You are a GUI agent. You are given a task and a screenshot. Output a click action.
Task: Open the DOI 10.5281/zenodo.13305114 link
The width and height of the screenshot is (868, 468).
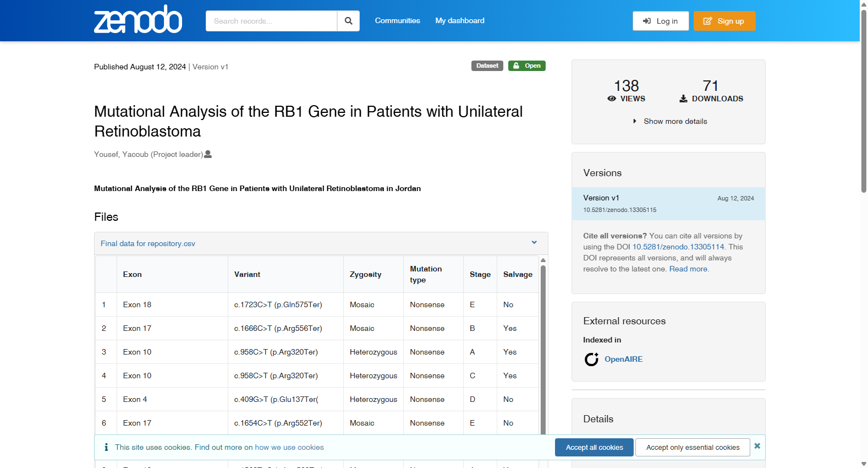click(x=678, y=247)
